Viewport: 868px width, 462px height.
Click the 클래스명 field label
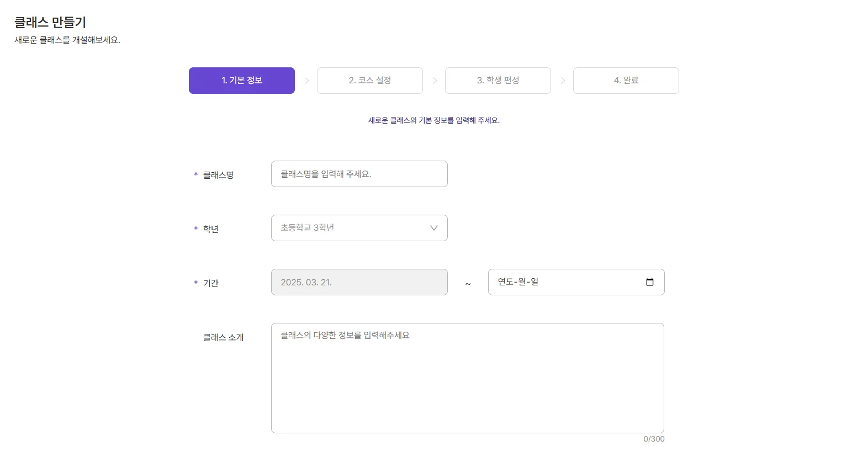pos(218,175)
